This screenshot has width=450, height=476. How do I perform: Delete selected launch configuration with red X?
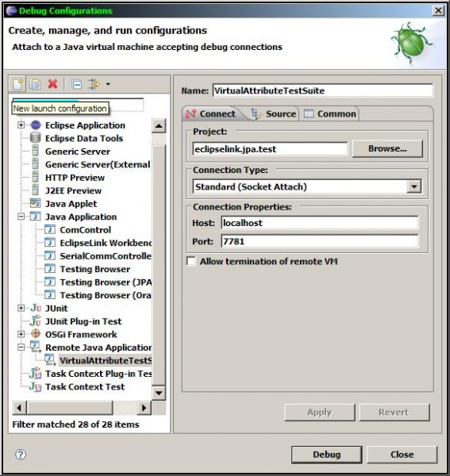click(x=53, y=84)
